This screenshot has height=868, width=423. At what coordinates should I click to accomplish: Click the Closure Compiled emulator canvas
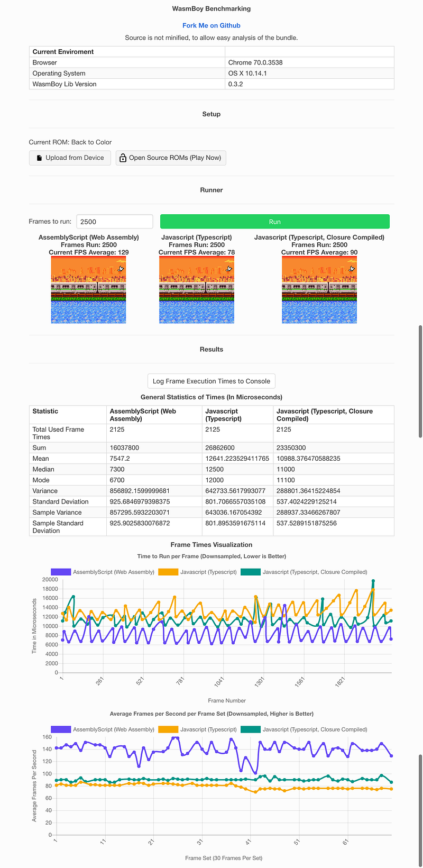coord(319,289)
